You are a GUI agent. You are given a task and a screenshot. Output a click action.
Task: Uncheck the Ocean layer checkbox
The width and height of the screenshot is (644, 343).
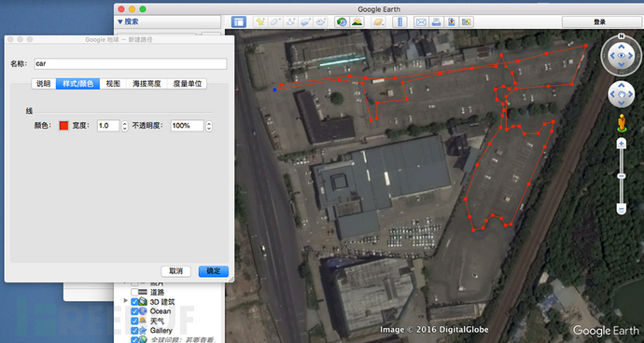(x=134, y=311)
